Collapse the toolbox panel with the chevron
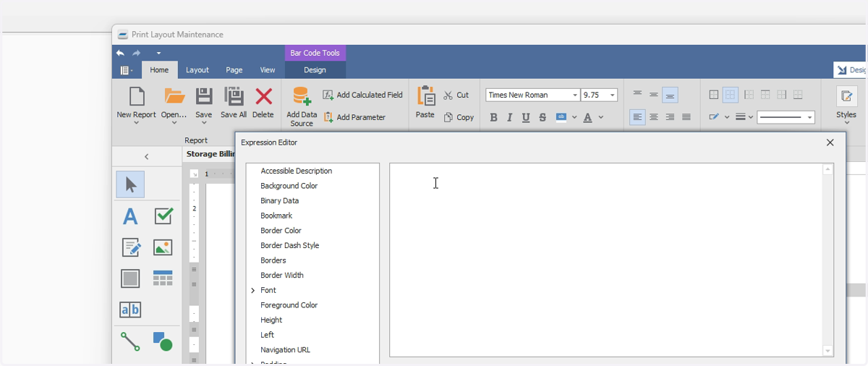Screen dimensions: 868x366 click(147, 156)
